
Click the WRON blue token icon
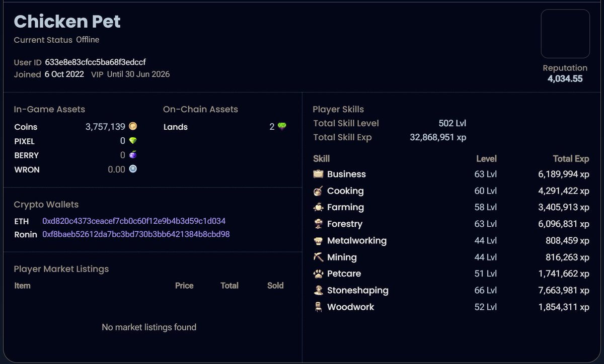pyautogui.click(x=133, y=169)
